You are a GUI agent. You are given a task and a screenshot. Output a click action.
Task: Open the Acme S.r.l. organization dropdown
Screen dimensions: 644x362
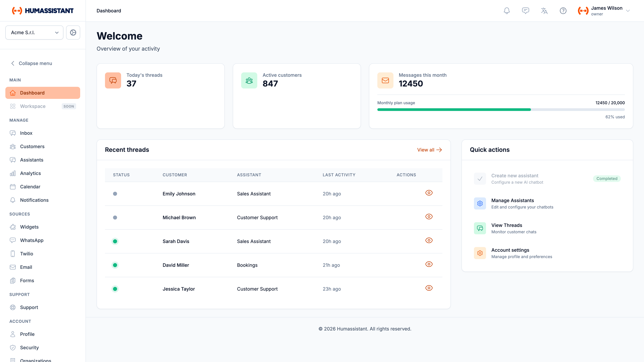34,33
